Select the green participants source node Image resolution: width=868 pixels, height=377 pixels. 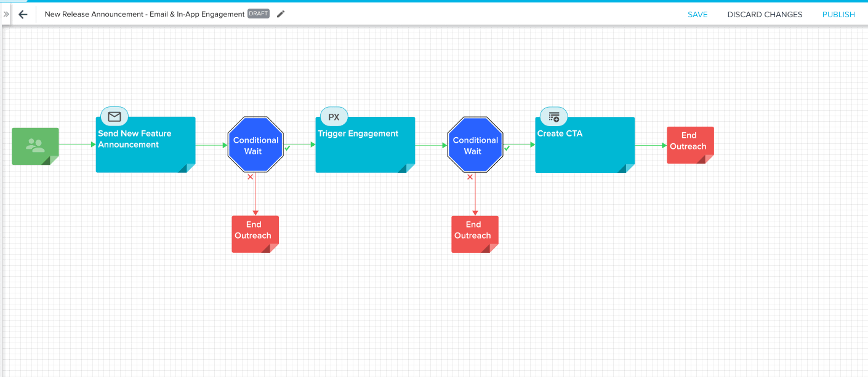tap(35, 146)
